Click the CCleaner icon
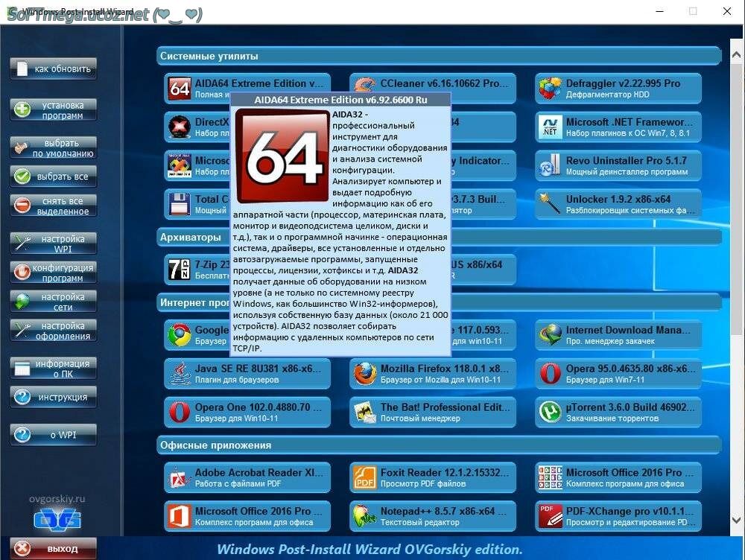 [364, 88]
